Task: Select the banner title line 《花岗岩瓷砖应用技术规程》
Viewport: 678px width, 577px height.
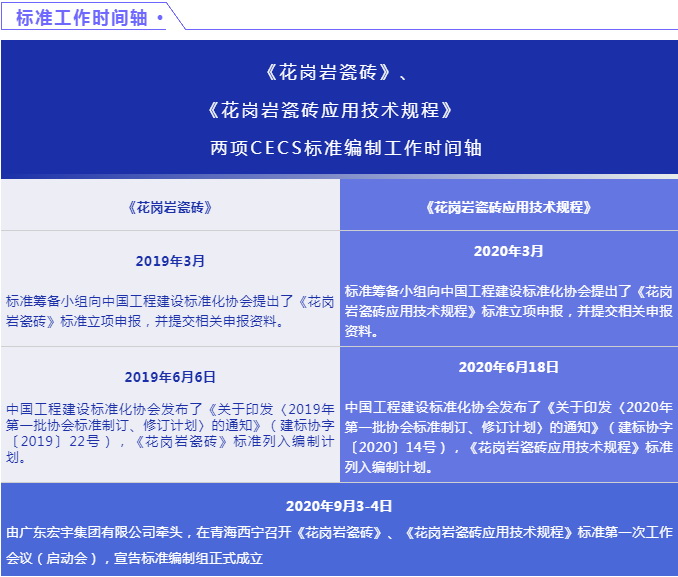Action: [x=339, y=110]
